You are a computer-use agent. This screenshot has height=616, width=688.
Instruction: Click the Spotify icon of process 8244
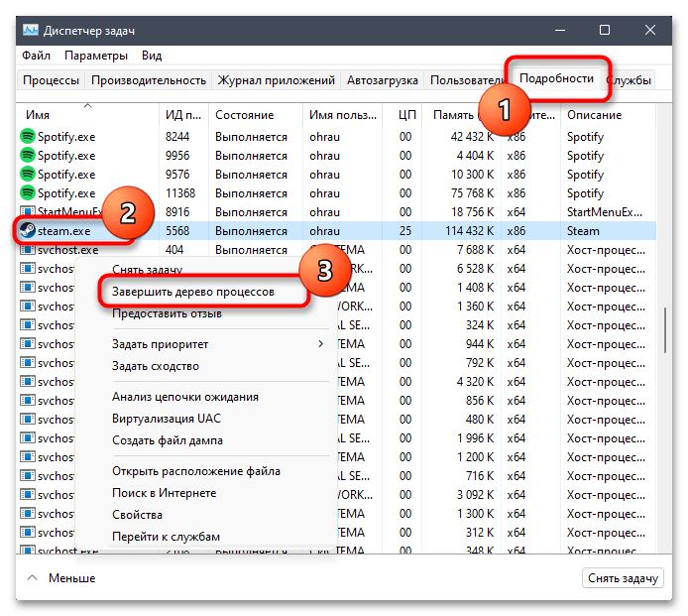(x=27, y=137)
